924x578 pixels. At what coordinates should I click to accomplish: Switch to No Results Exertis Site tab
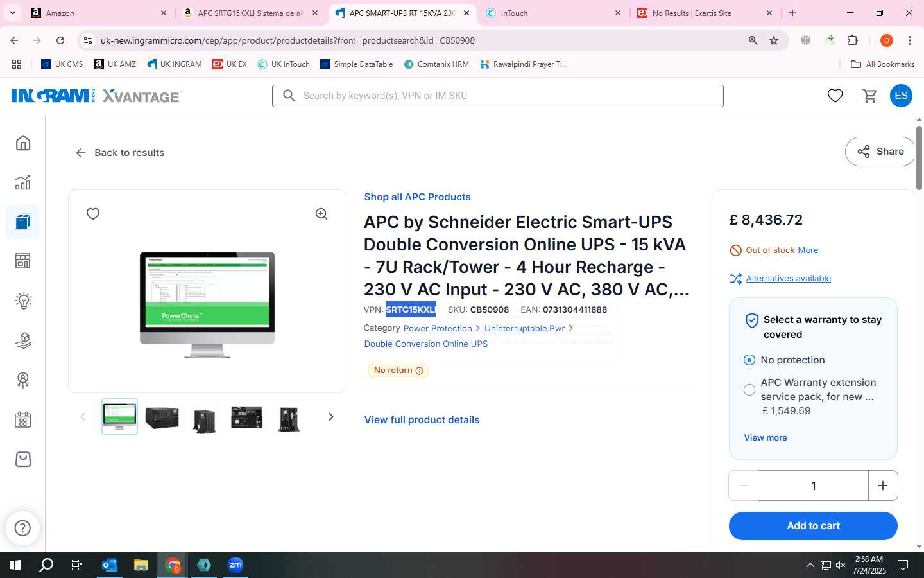[x=705, y=13]
